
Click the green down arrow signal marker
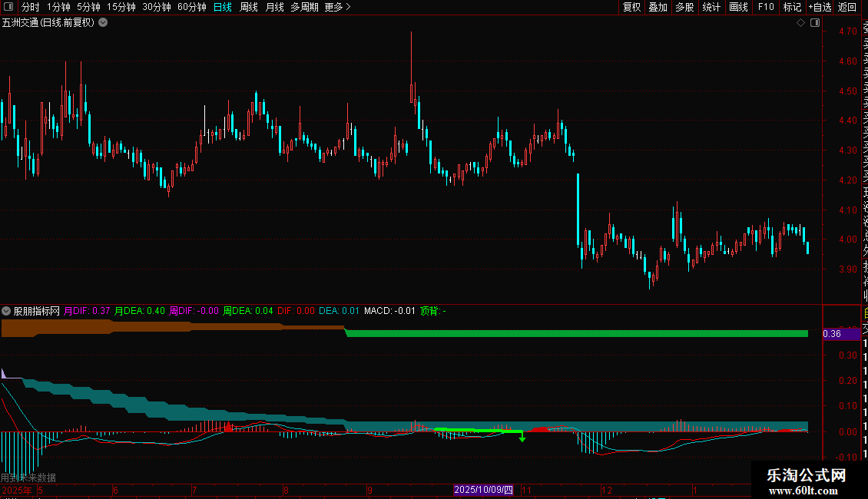click(522, 437)
